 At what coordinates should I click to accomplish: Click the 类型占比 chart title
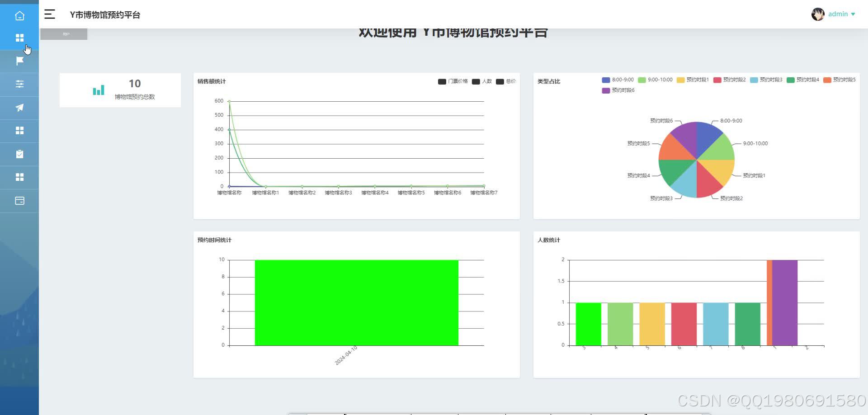pos(549,81)
